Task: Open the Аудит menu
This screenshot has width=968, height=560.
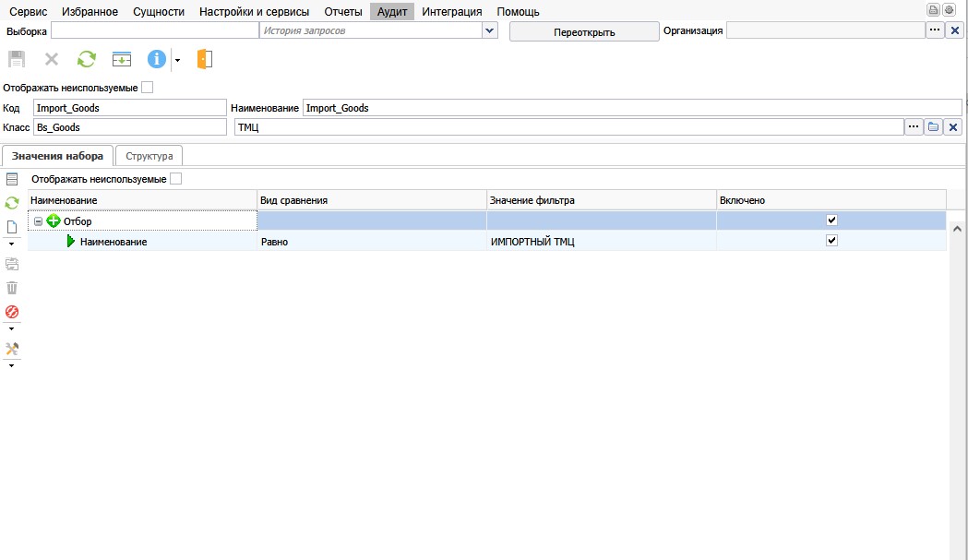Action: (x=392, y=12)
